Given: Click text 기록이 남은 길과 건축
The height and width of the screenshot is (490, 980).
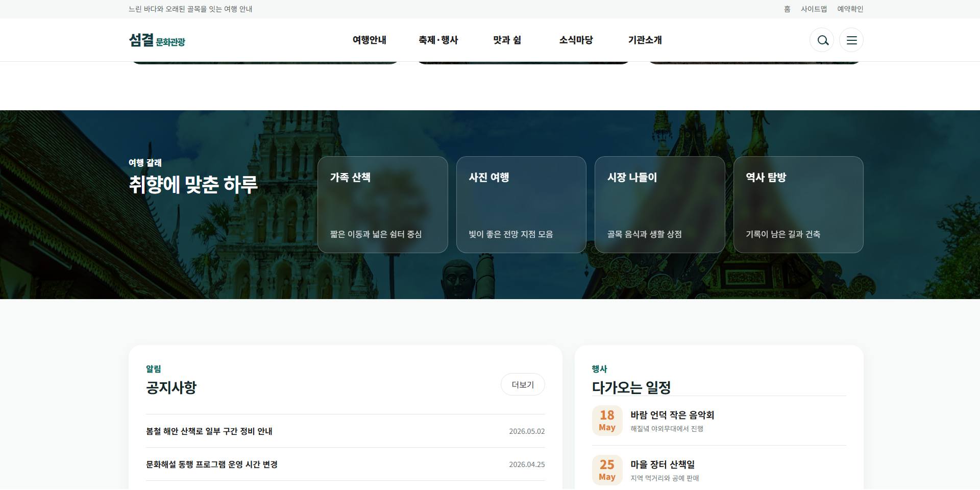Looking at the screenshot, I should (783, 234).
